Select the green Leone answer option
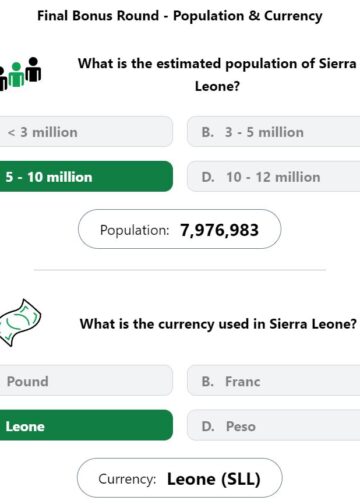Image resolution: width=360 pixels, height=504 pixels. (x=86, y=425)
